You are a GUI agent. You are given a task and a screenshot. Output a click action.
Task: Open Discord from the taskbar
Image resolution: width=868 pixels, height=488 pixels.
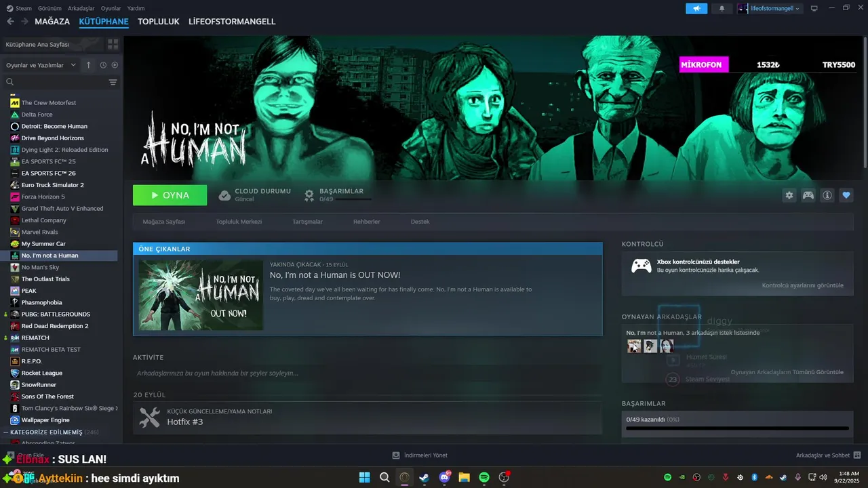[445, 477]
